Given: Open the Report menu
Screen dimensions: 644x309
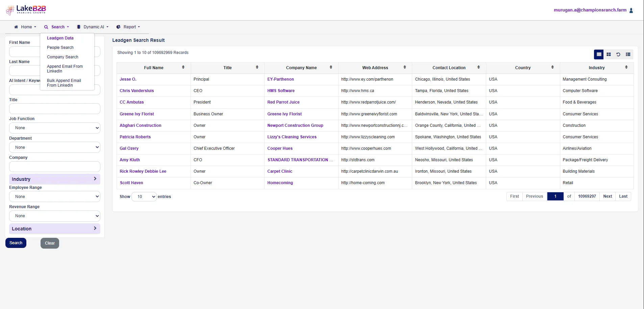Looking at the screenshot, I should pyautogui.click(x=128, y=27).
